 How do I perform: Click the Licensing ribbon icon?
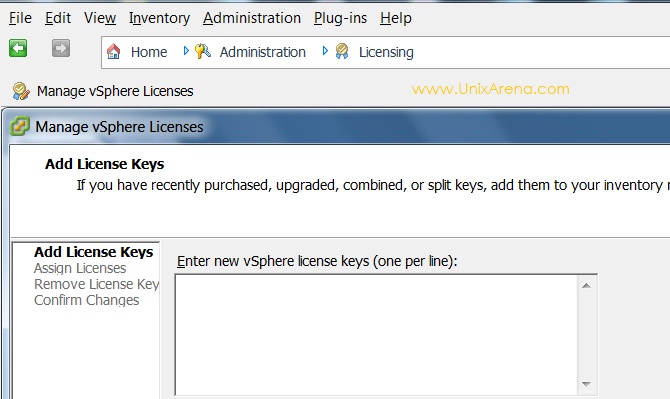(x=342, y=51)
